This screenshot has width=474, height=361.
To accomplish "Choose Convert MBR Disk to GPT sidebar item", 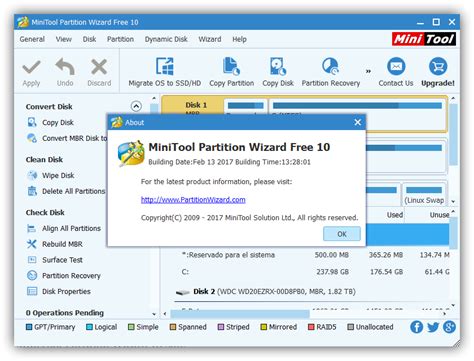I will pyautogui.click(x=67, y=138).
